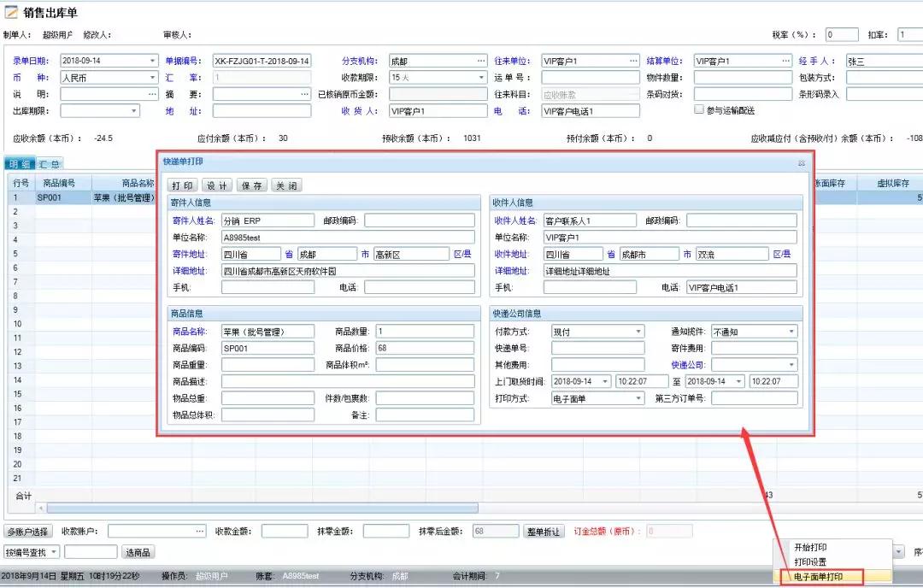Screen dimensions: 923x588
Task: Switch to the 汇总 tab
Action: click(x=50, y=164)
